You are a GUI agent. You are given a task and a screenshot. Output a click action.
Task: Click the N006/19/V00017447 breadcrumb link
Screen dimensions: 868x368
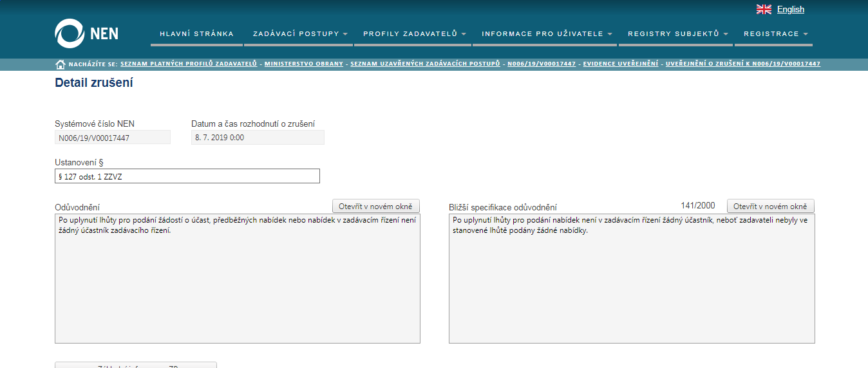coord(542,64)
